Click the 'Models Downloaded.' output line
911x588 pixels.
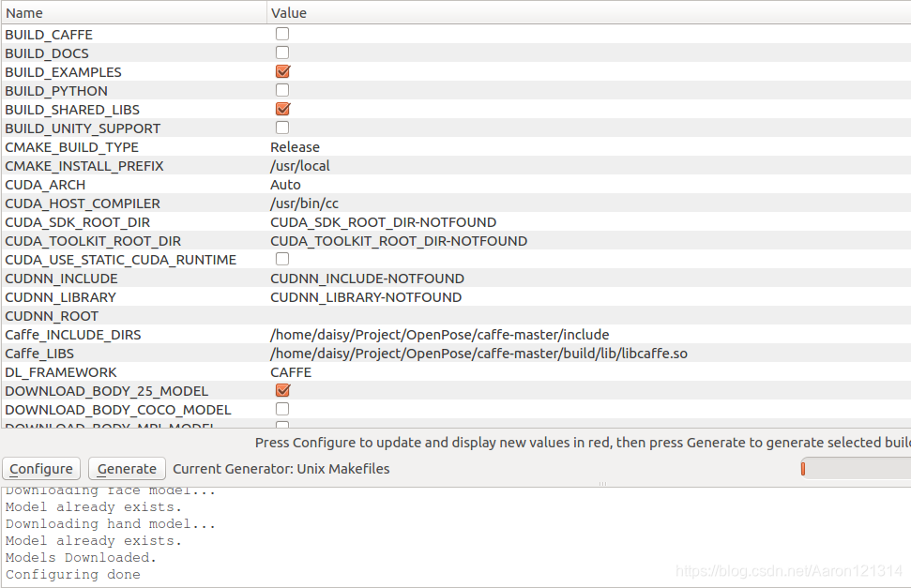[x=81, y=558]
